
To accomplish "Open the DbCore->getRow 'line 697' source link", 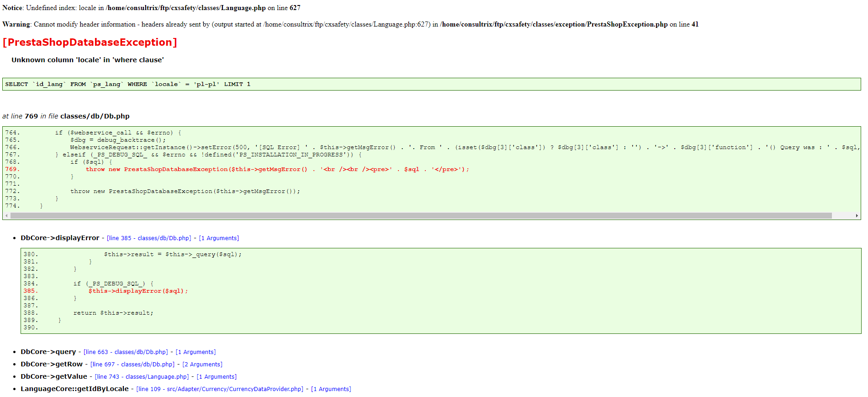I will [132, 365].
